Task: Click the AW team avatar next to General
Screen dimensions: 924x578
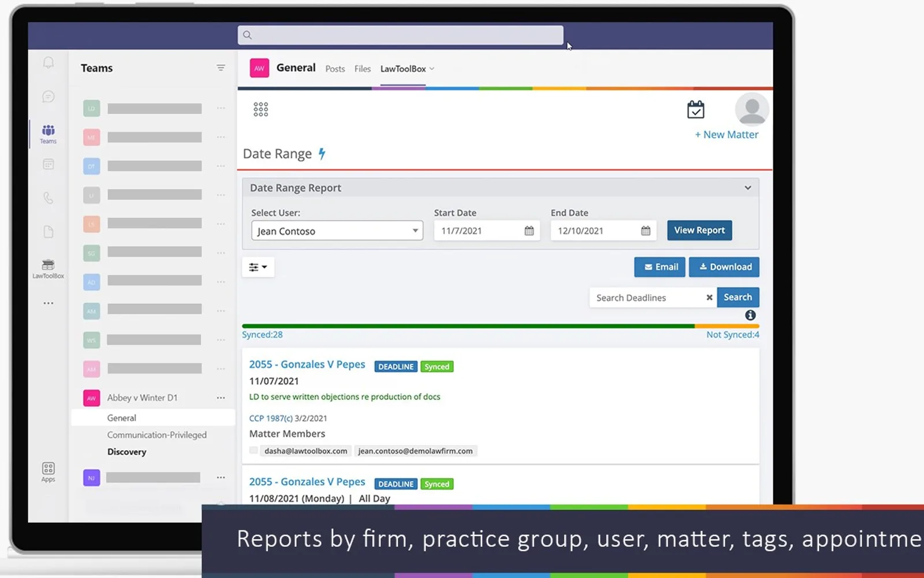Action: [x=259, y=68]
